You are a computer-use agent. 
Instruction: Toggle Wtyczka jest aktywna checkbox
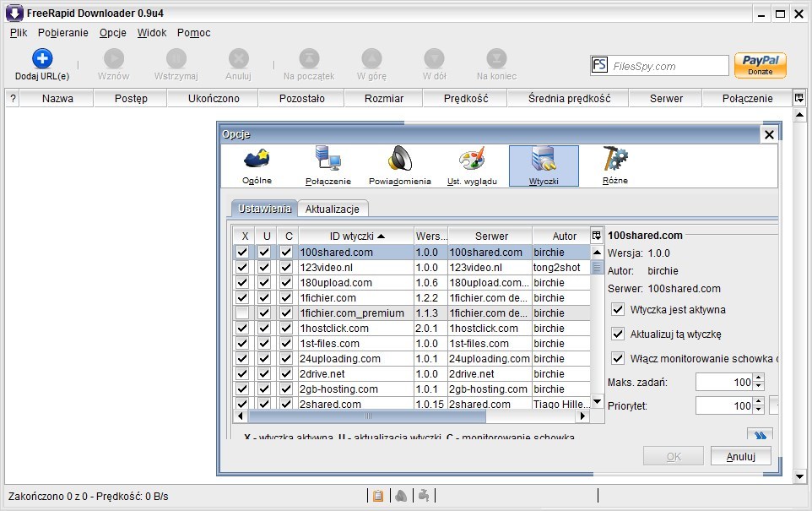(x=617, y=309)
